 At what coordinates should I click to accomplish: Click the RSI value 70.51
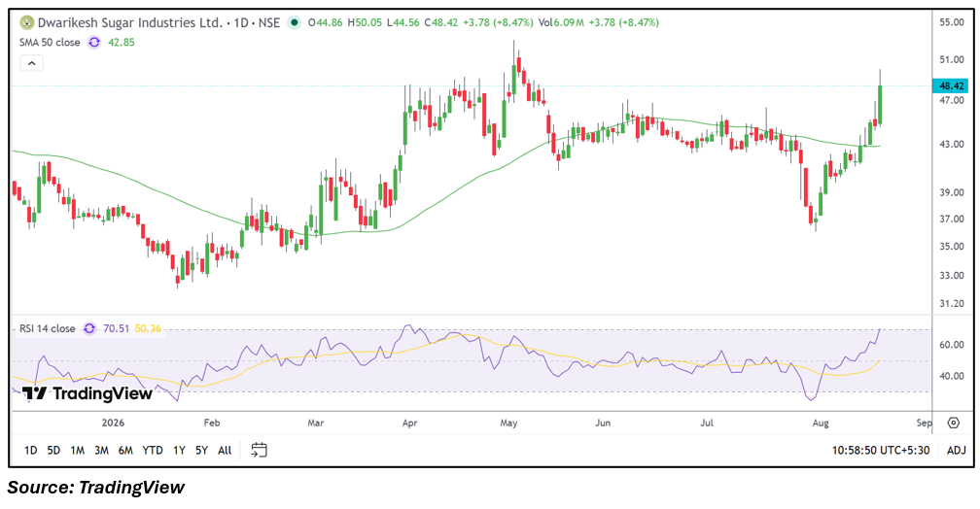(x=117, y=328)
